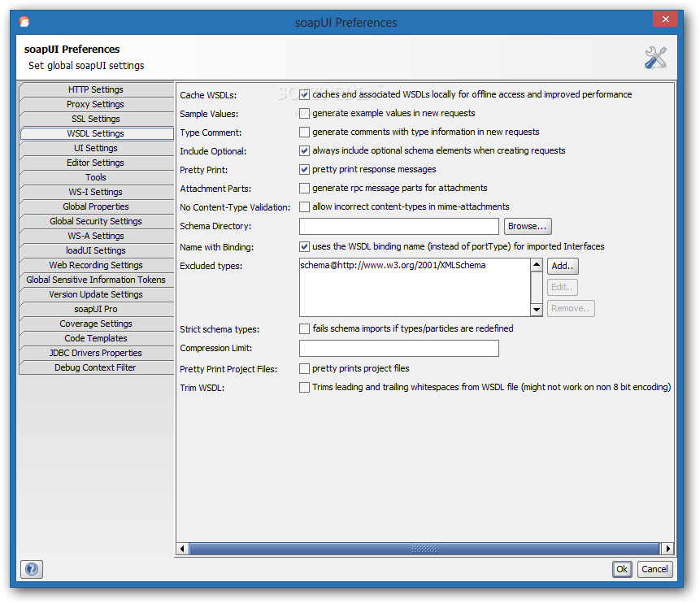Select the WSDL Settings tab
700x604 pixels.
click(x=96, y=133)
